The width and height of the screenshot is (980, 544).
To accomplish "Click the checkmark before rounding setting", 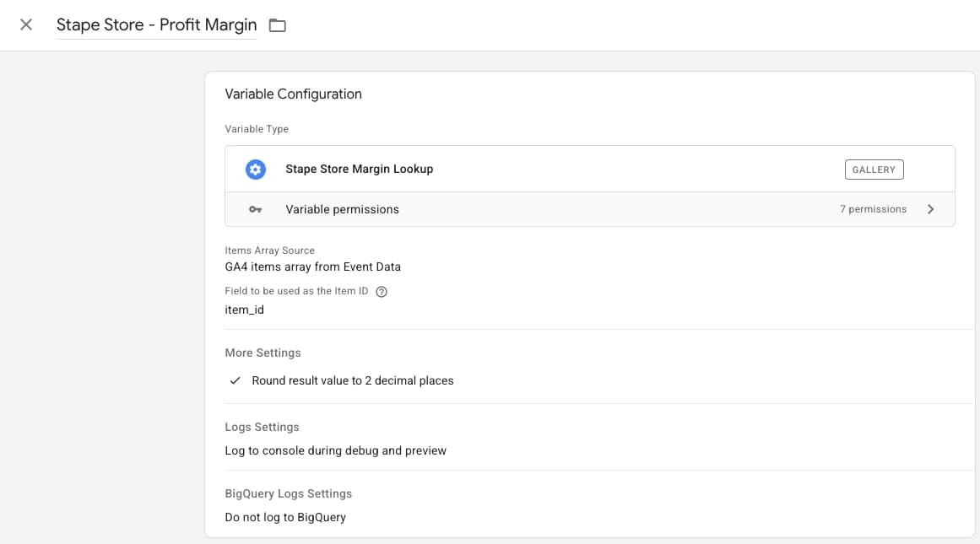I will coord(234,380).
